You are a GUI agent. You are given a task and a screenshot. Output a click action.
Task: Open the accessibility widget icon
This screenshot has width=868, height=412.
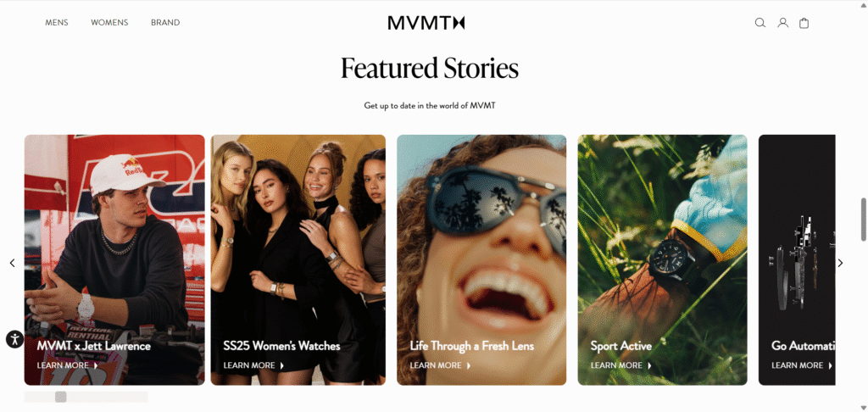pos(15,339)
